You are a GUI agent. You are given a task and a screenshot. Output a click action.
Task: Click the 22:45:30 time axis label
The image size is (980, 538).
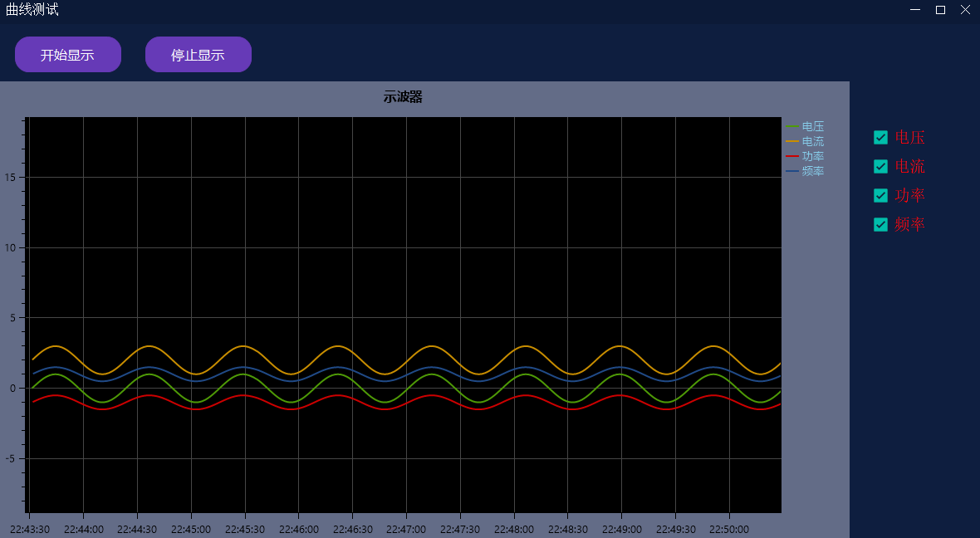point(245,530)
